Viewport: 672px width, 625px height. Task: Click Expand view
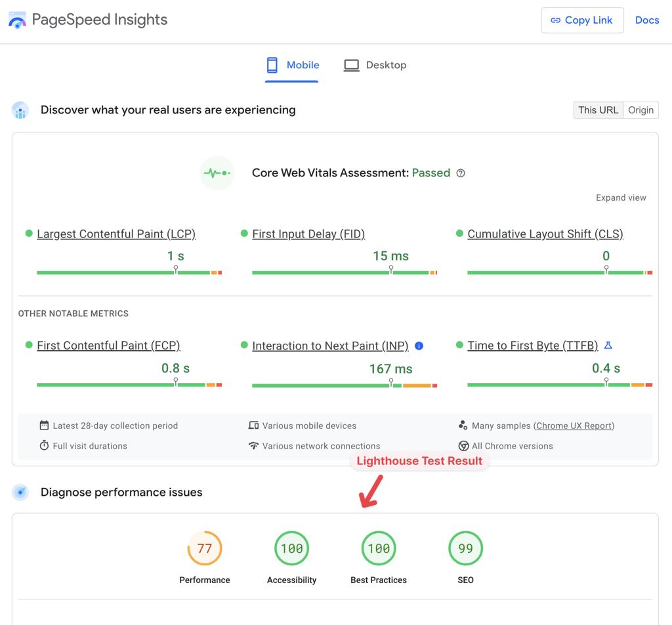tap(621, 197)
